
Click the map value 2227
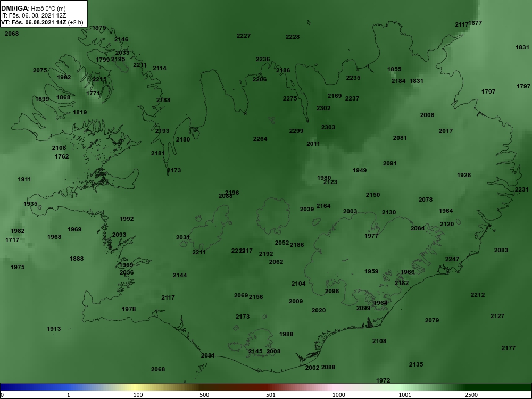point(244,36)
